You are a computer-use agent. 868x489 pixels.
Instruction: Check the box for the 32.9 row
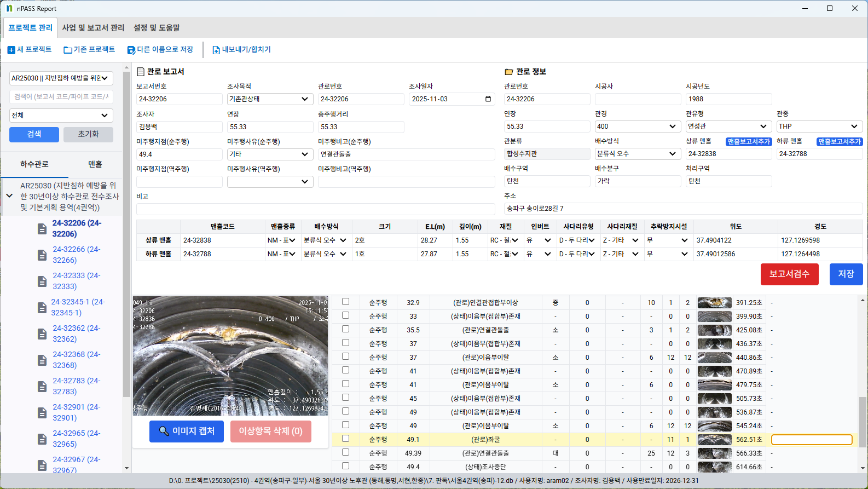(345, 302)
